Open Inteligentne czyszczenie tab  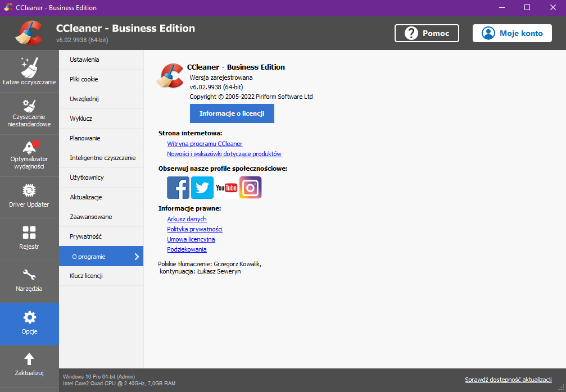coord(101,158)
